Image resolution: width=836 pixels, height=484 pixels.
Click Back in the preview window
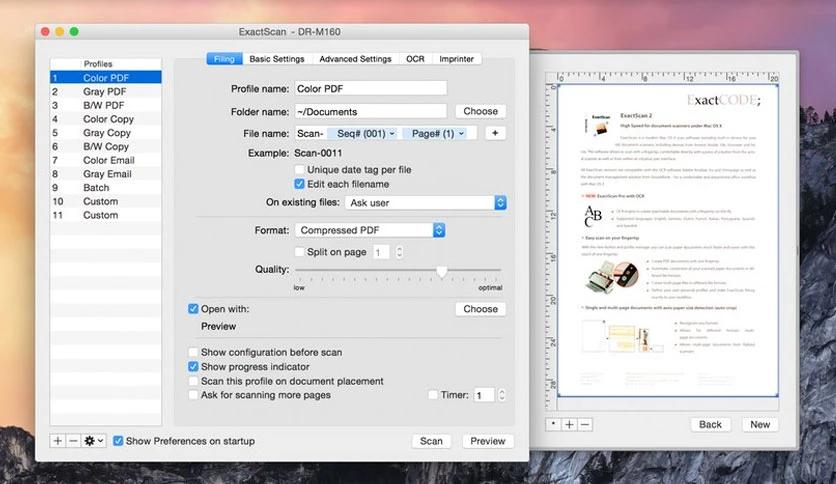coord(710,424)
